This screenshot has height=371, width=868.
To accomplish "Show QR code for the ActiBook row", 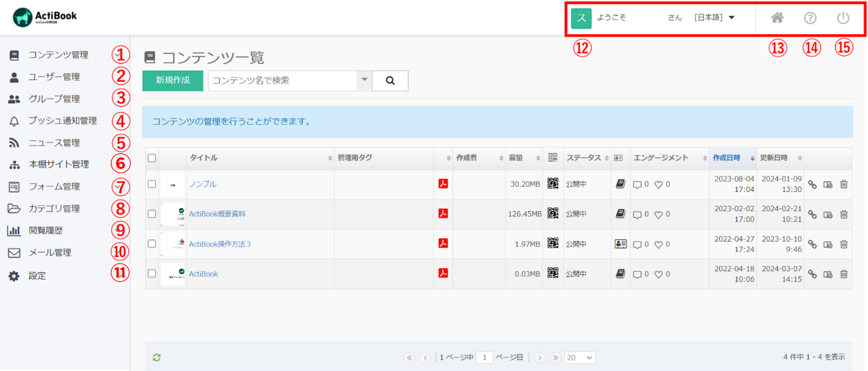I will click(x=553, y=273).
